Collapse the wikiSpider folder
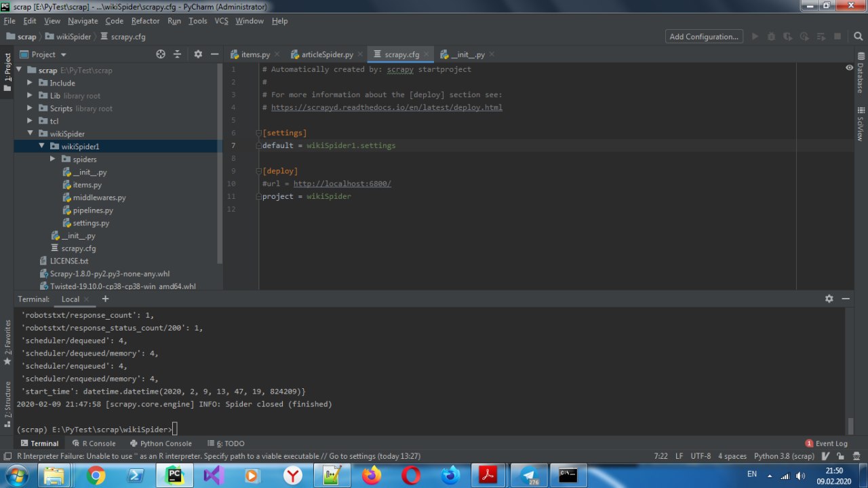The width and height of the screenshot is (868, 488). click(30, 134)
